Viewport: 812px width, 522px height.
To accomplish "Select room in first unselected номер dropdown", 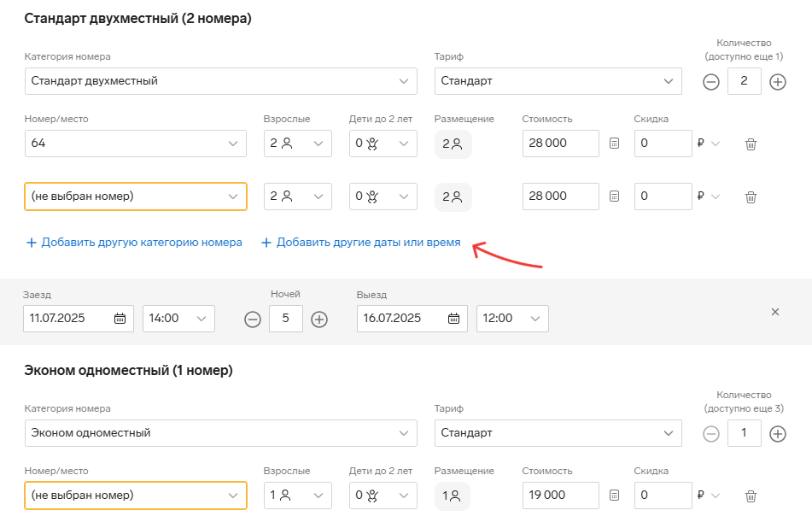I will (x=136, y=196).
